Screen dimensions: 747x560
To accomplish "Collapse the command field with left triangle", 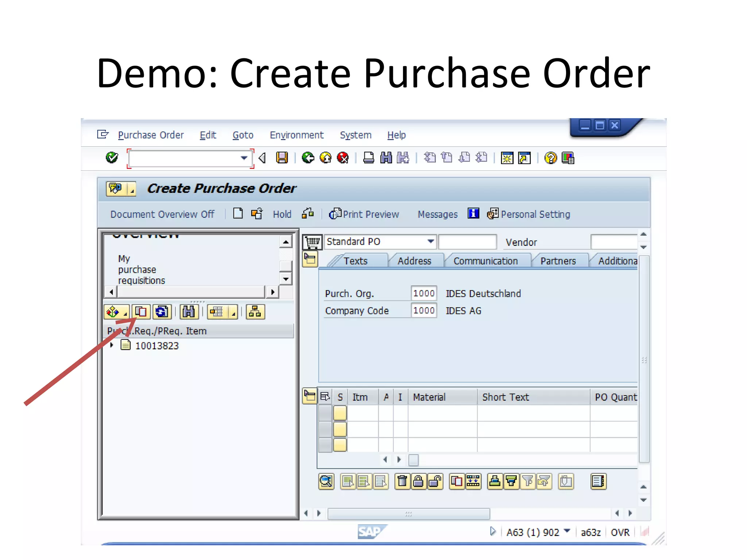I will coord(262,158).
